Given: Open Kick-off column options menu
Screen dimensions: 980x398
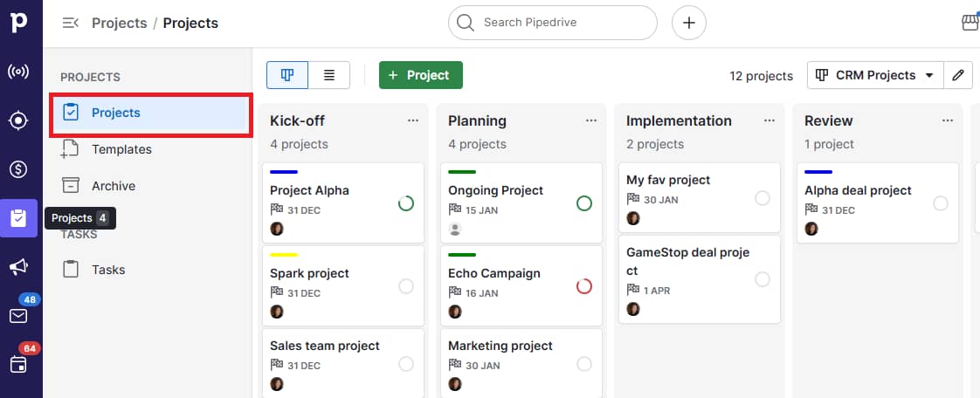Looking at the screenshot, I should (x=413, y=120).
